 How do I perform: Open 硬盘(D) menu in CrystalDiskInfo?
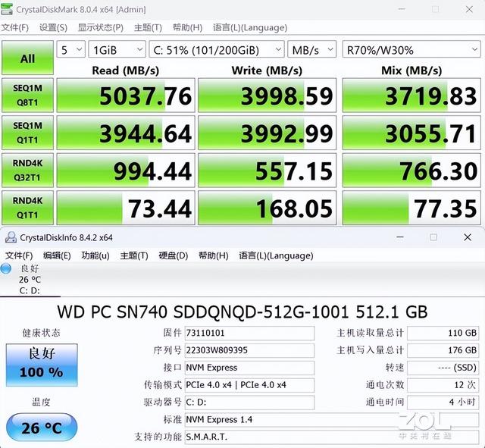click(174, 255)
